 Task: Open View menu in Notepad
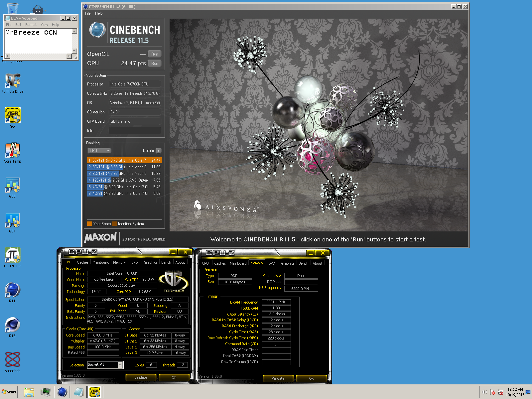click(x=44, y=25)
